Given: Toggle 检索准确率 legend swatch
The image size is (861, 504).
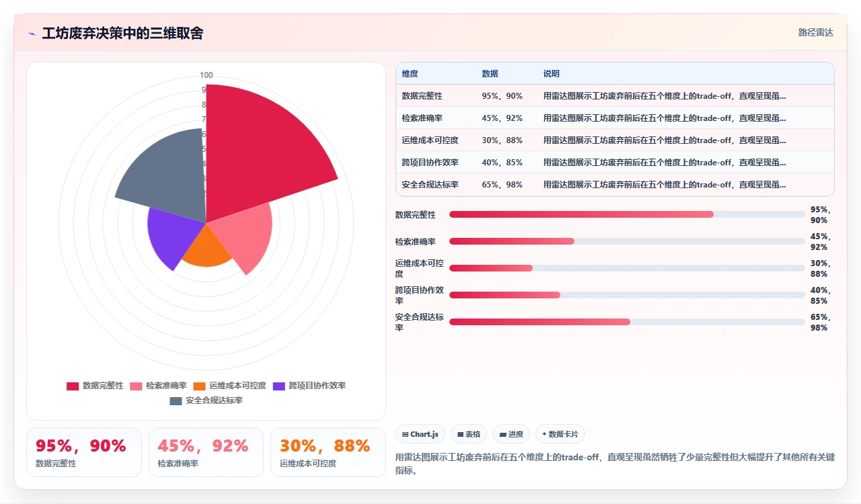Looking at the screenshot, I should coord(136,386).
